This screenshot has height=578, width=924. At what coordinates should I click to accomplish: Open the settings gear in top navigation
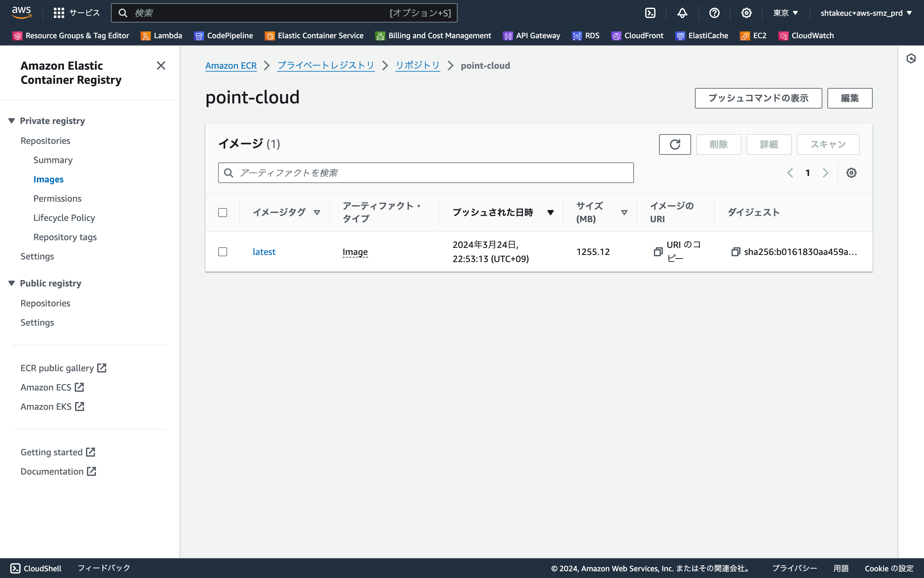[x=747, y=13]
